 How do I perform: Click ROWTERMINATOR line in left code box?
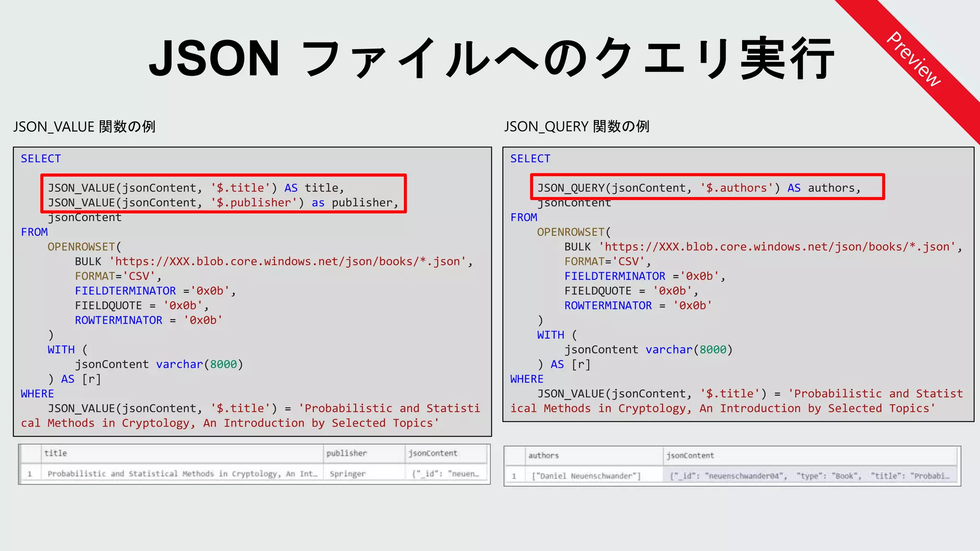[x=149, y=320]
